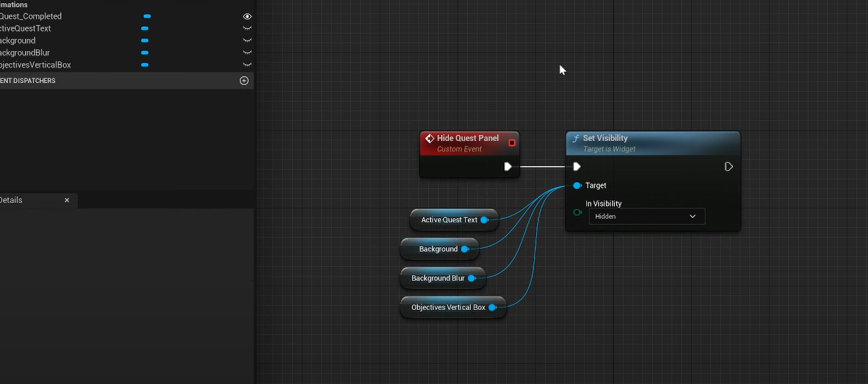Click the Active Quest Text node output pin
Viewport: 868px width, 384px height.
(x=485, y=220)
